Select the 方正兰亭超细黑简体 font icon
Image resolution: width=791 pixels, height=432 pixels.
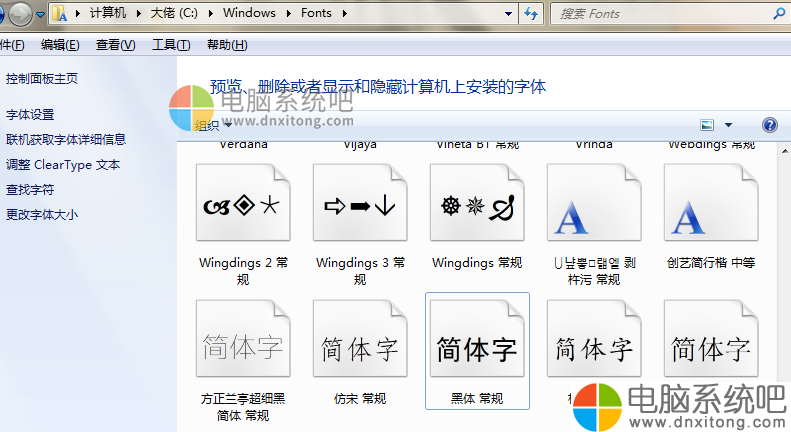[x=243, y=339]
